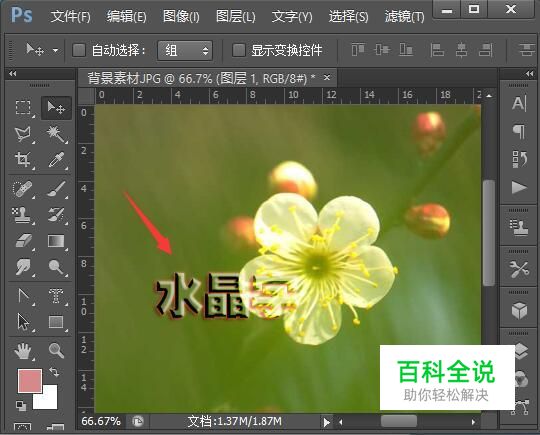Open the Character panel icon
Screen dimensions: 540x435
519,103
